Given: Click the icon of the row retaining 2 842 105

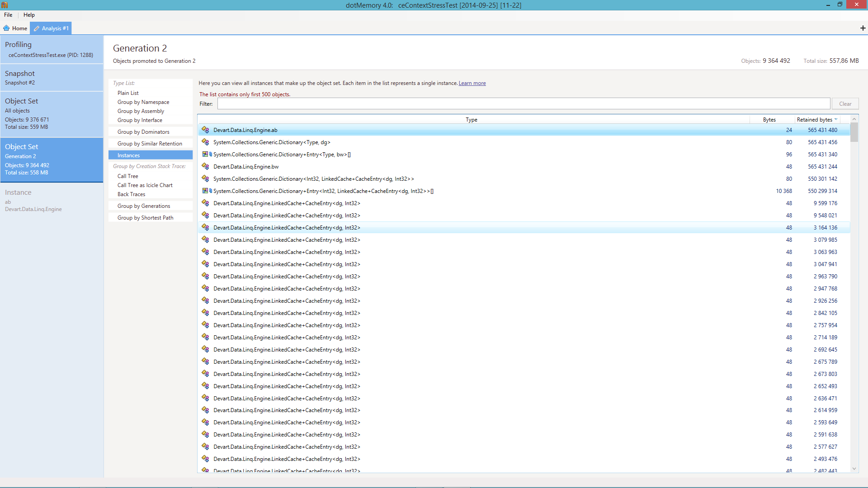Looking at the screenshot, I should coord(205,313).
